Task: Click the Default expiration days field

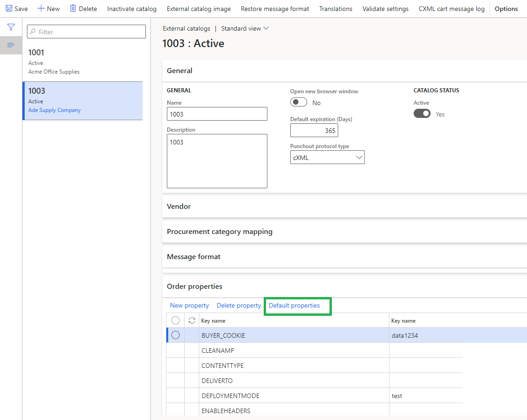Action: point(314,131)
